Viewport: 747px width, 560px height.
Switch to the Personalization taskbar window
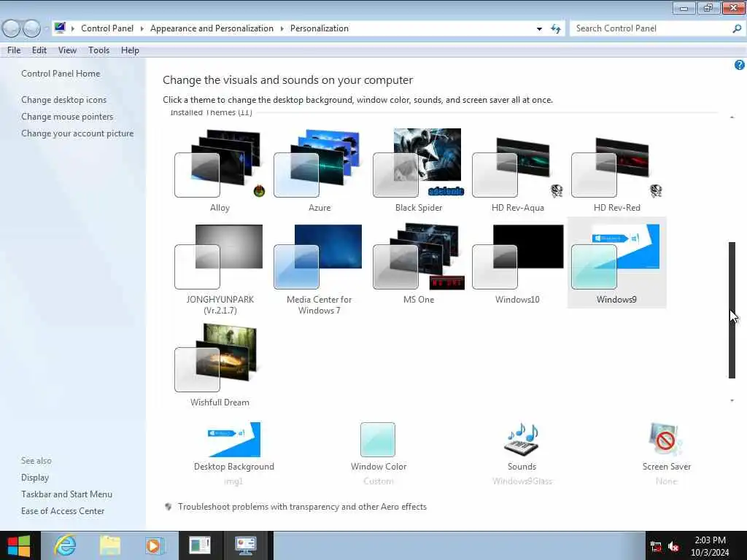tap(245, 545)
